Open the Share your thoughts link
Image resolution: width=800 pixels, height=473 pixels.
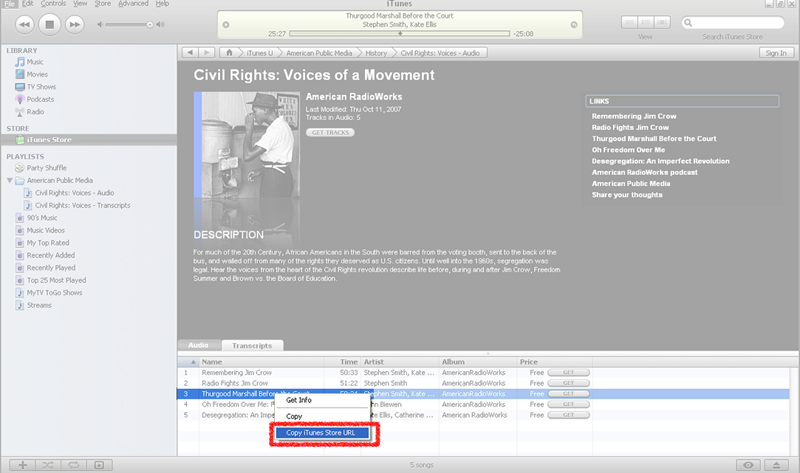[x=627, y=195]
